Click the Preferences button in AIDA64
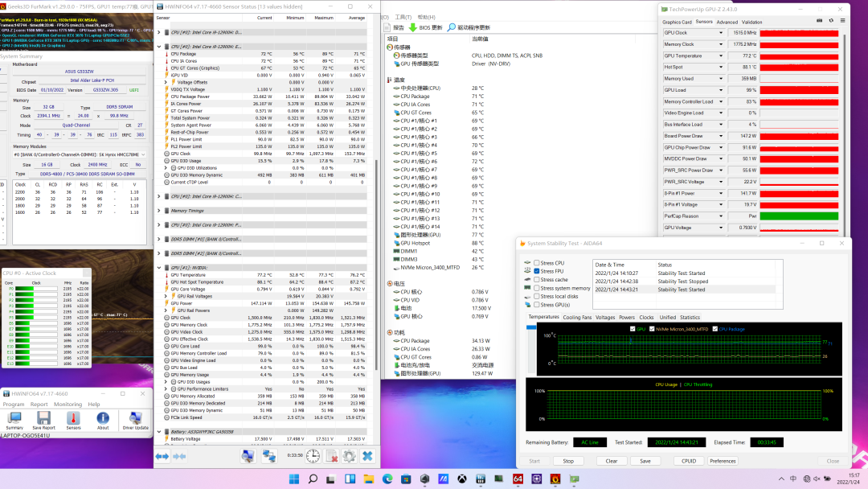Viewport: 868px width, 489px height. (x=723, y=461)
